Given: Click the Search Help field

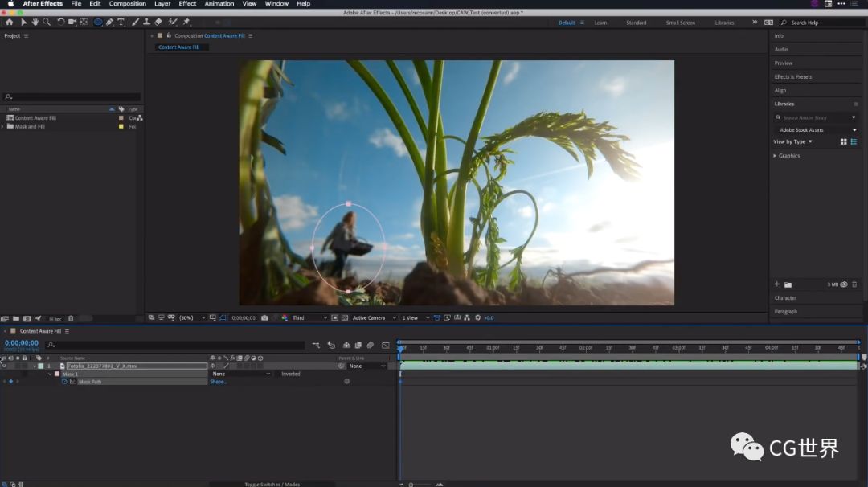Looking at the screenshot, I should tap(822, 23).
